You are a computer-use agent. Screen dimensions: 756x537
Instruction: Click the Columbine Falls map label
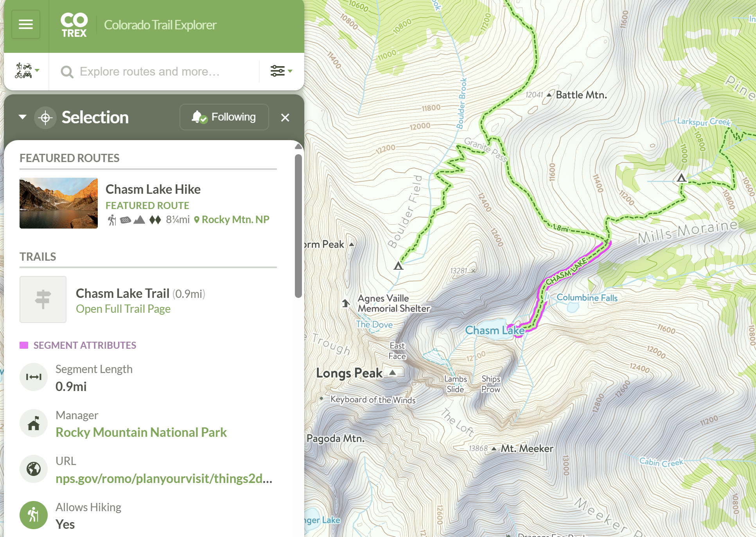pyautogui.click(x=587, y=298)
